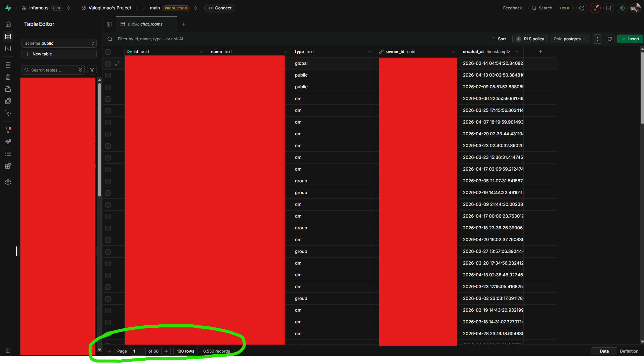Open Edge Functions sidebar icon
644x363 pixels.
point(8,101)
